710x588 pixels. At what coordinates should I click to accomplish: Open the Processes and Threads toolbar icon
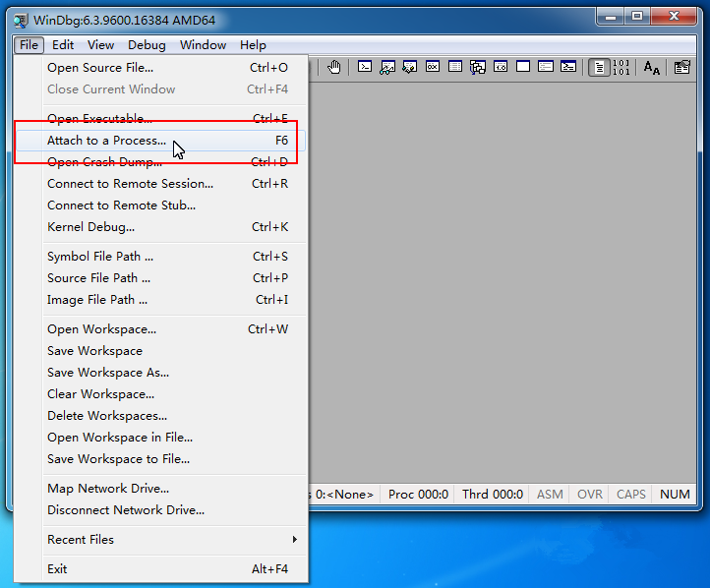546,67
